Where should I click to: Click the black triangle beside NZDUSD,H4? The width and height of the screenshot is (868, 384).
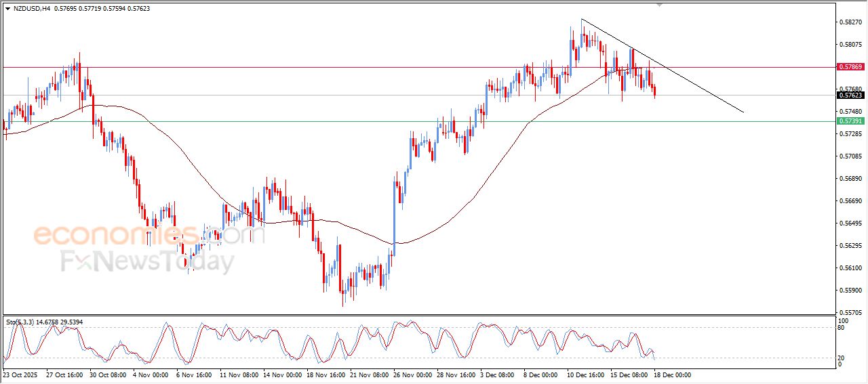7,9
